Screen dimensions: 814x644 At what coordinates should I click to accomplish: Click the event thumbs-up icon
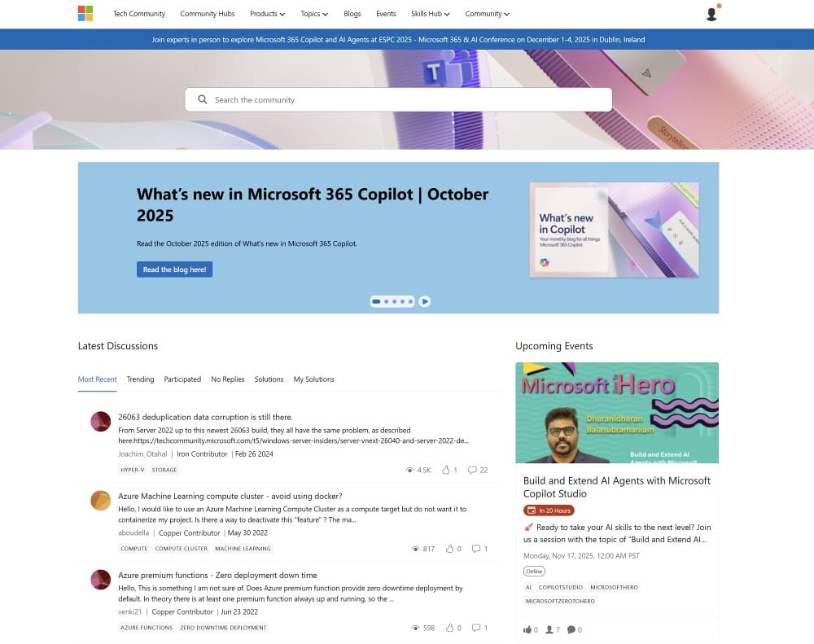(527, 629)
